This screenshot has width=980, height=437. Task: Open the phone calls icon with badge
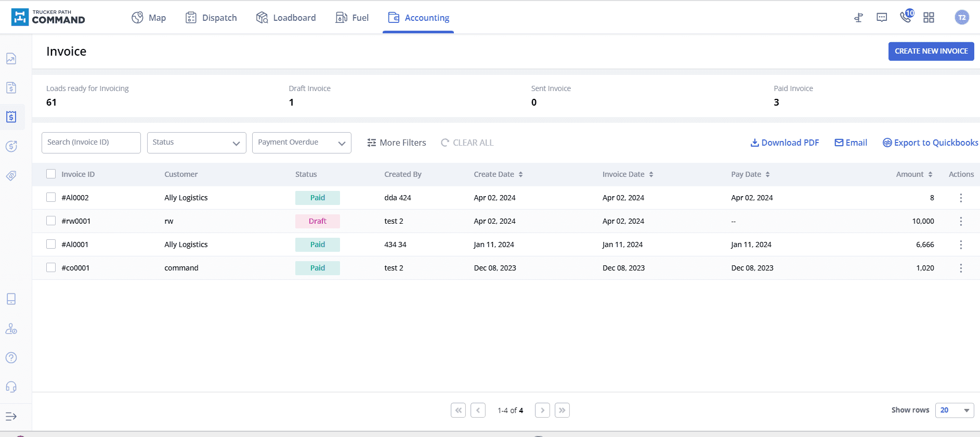pos(906,16)
